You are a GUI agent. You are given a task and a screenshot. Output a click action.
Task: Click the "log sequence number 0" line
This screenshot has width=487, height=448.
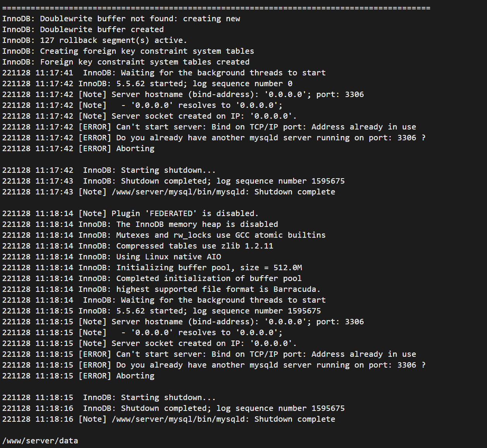[147, 83]
